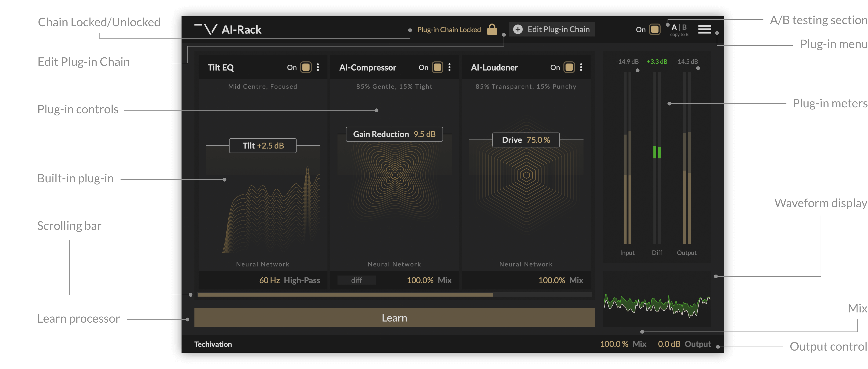Open the AI-Loudener three-dot options menu

point(581,67)
